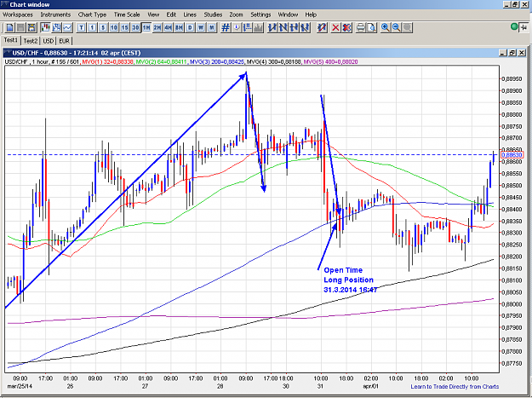The width and height of the screenshot is (532, 398).
Task: Toggle the 4H time scale button
Action: pyautogui.click(x=168, y=27)
